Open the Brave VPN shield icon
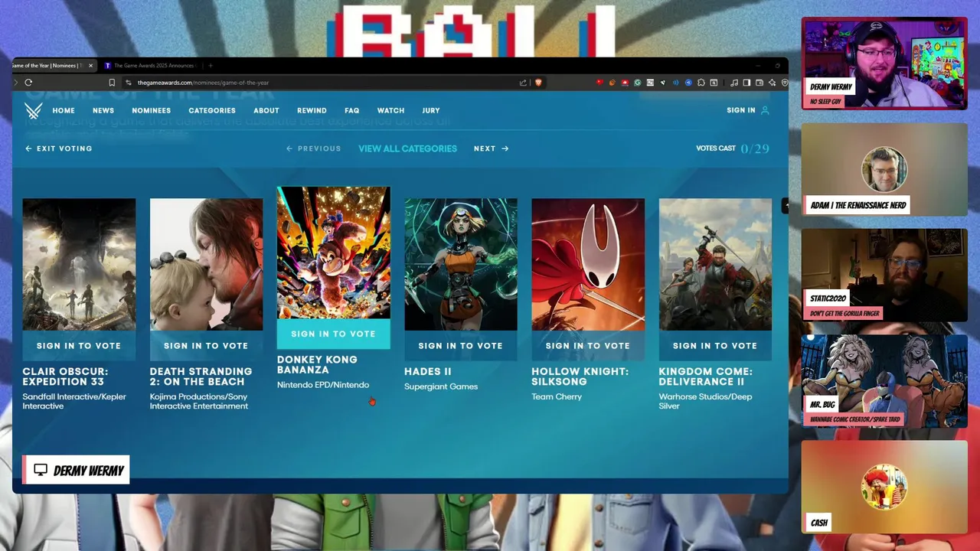The image size is (980, 551). 785,83
